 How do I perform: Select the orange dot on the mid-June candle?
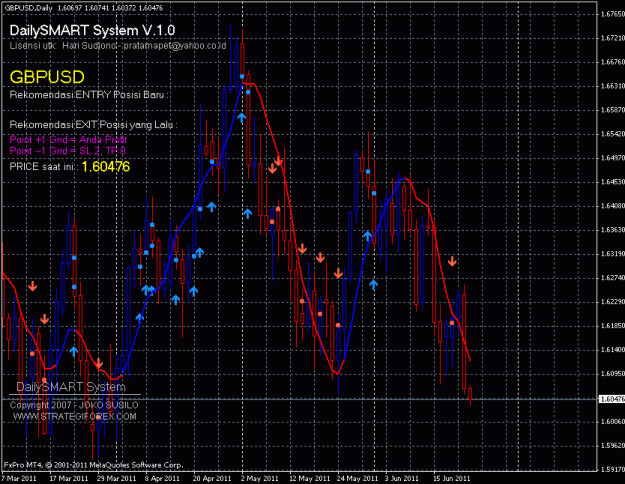[452, 323]
